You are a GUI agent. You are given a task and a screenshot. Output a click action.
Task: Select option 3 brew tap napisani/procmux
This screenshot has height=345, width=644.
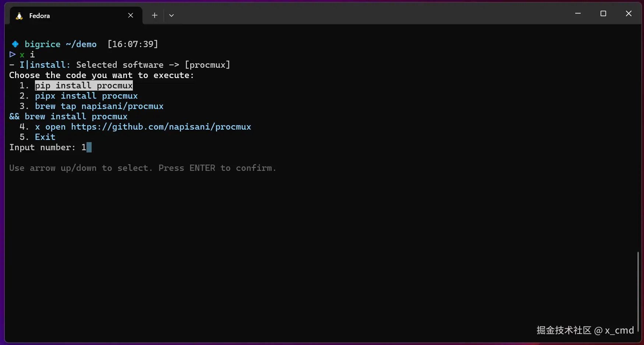click(x=99, y=106)
